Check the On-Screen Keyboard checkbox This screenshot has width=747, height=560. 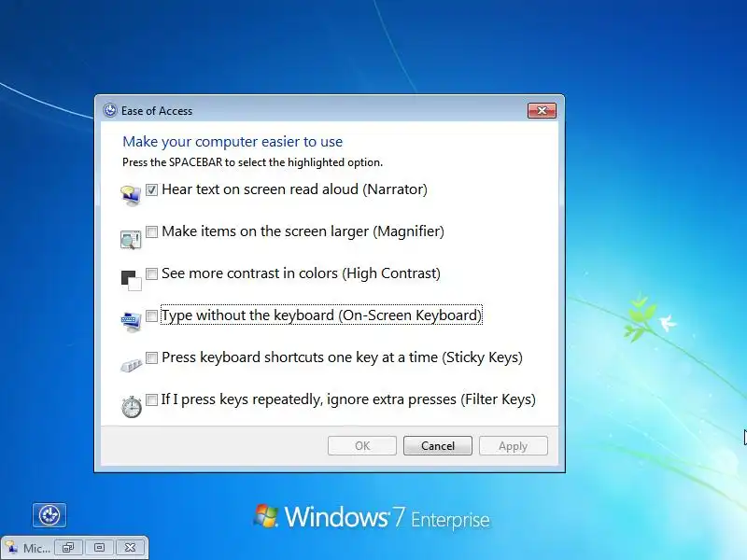tap(151, 315)
